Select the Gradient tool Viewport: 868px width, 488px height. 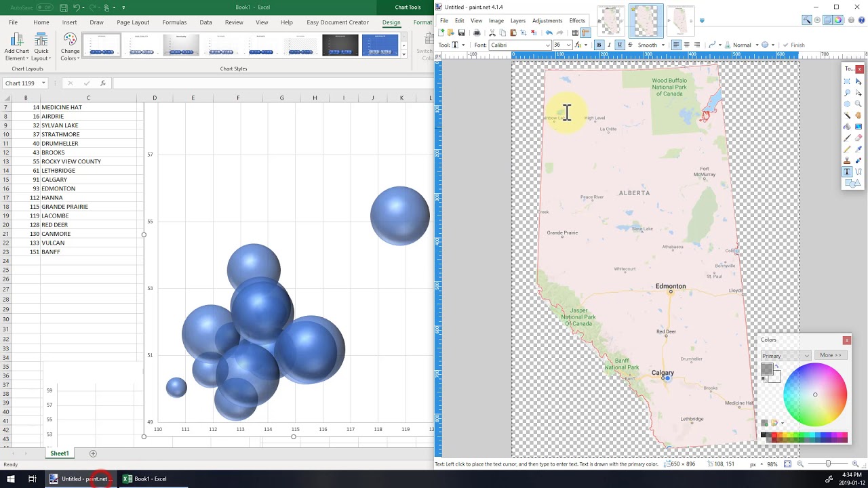coord(858,127)
